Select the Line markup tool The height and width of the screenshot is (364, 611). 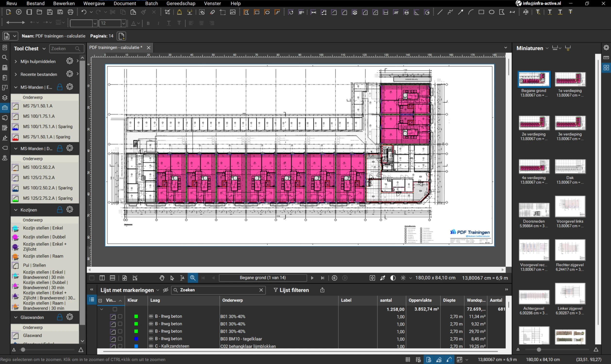(x=440, y=12)
